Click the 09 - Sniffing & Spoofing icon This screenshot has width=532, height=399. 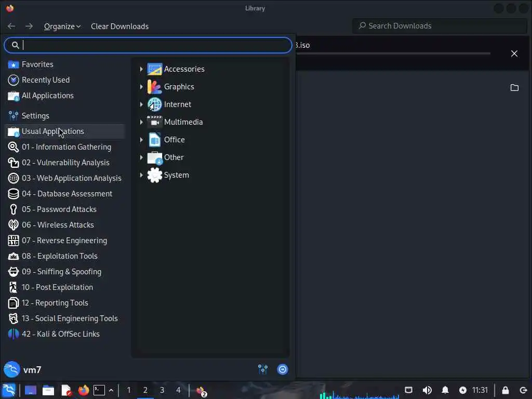click(x=13, y=272)
